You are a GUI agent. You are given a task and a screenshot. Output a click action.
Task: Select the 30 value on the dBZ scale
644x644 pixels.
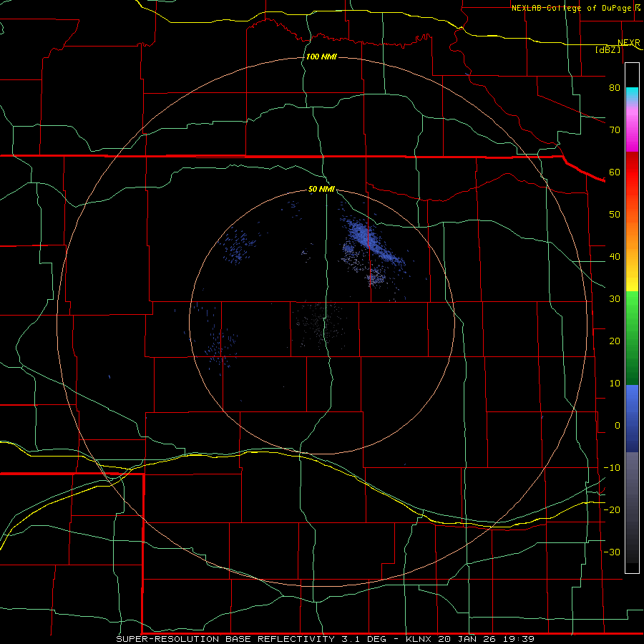615,298
